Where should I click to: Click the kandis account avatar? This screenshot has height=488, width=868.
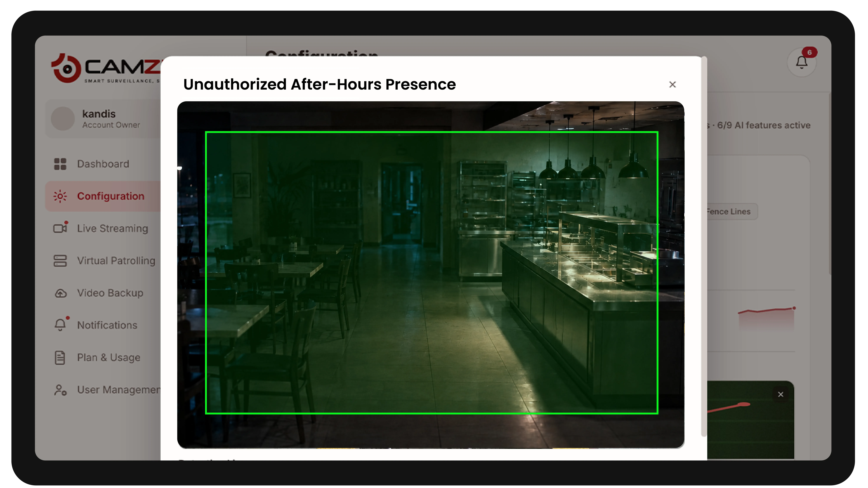click(x=63, y=119)
